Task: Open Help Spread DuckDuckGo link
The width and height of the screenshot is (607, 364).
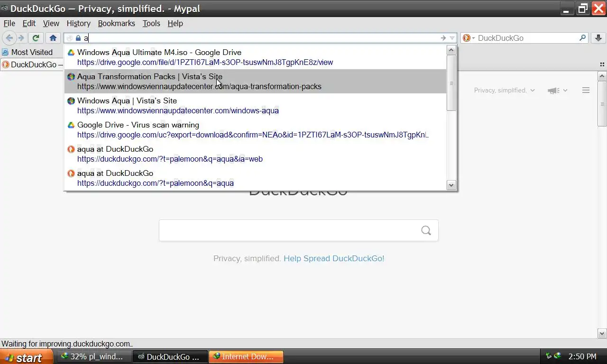Action: pyautogui.click(x=334, y=258)
